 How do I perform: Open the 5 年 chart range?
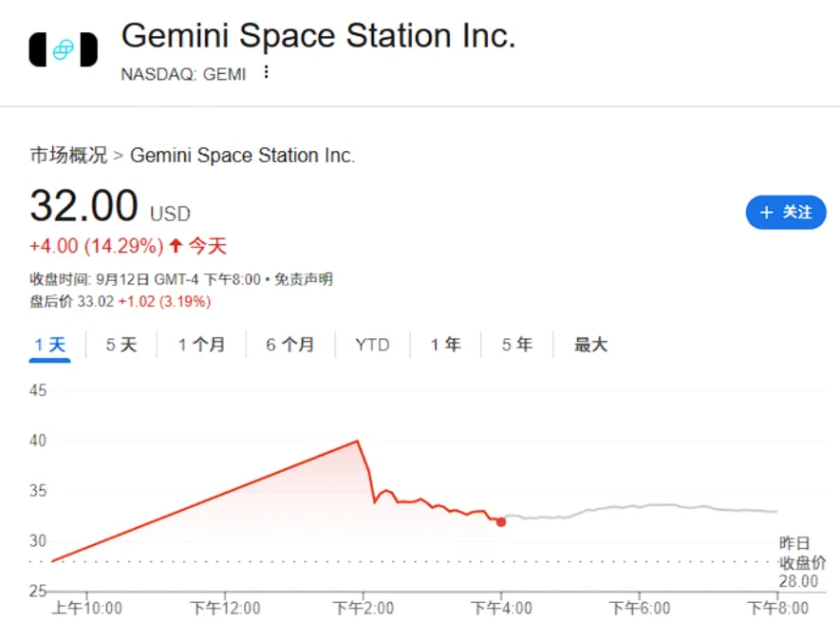coord(517,345)
